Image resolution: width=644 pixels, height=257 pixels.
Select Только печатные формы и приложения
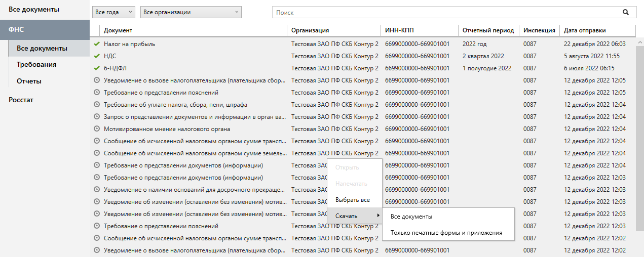(446, 233)
